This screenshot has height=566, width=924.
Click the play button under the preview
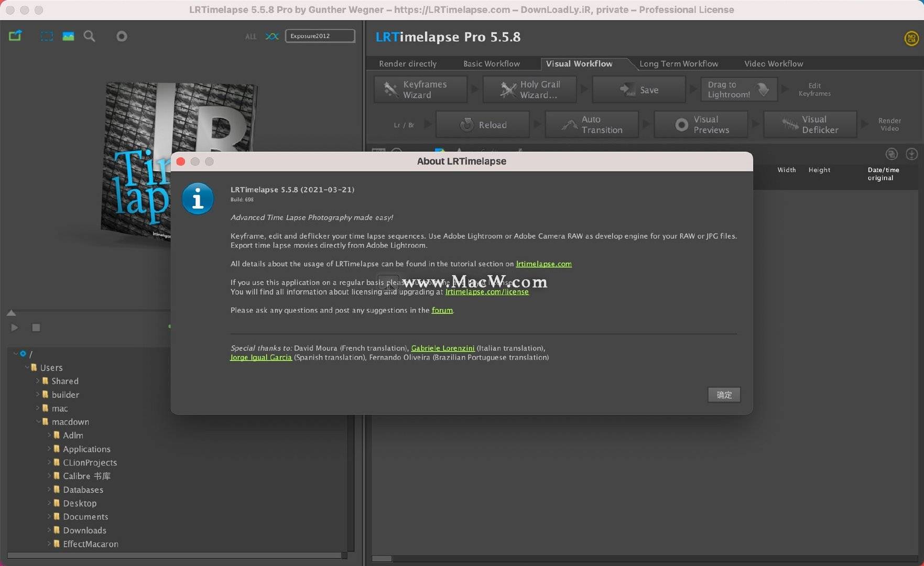[15, 328]
